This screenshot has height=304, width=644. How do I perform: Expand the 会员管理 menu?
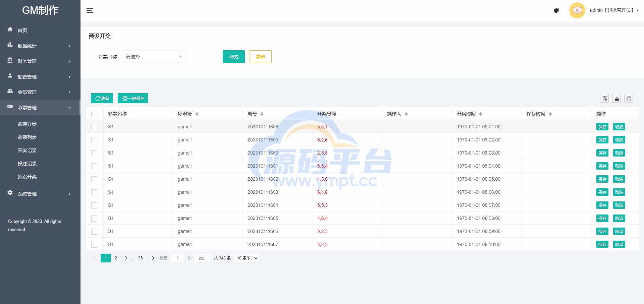click(x=40, y=92)
